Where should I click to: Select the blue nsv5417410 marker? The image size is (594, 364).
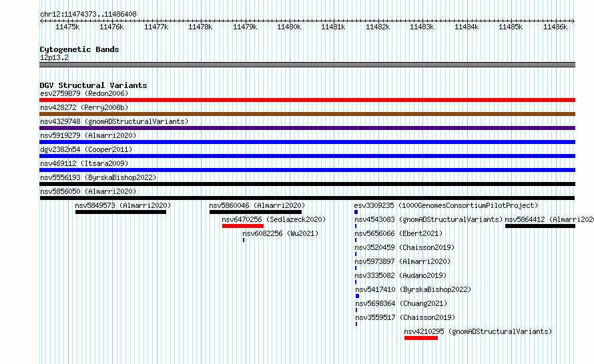[x=357, y=296]
